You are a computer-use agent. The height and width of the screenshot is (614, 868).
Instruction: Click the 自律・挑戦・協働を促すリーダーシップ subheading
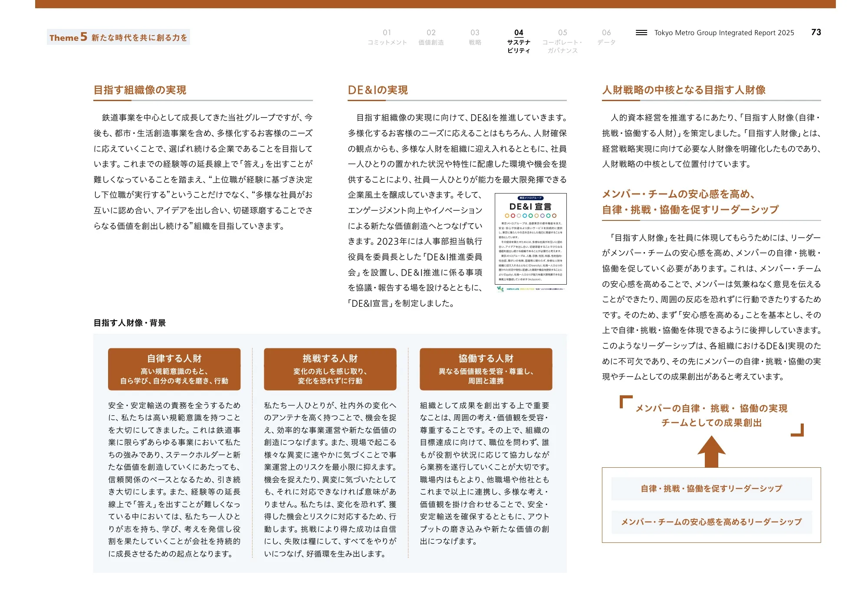point(690,210)
